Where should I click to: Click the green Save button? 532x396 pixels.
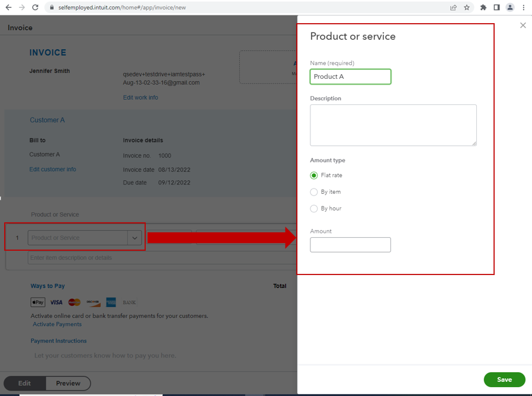point(504,379)
